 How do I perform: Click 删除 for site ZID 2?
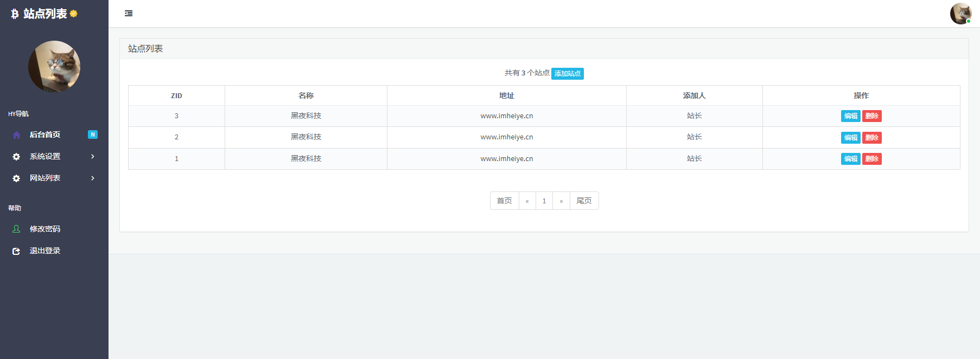872,138
